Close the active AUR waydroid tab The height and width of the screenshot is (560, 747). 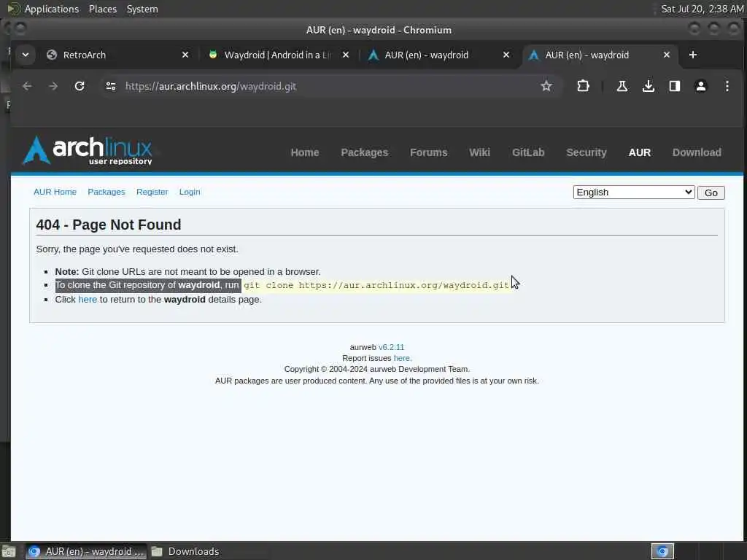[667, 55]
